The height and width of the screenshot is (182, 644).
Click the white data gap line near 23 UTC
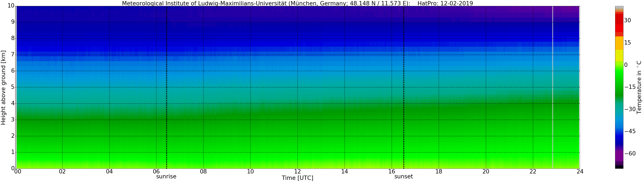[x=552, y=87]
